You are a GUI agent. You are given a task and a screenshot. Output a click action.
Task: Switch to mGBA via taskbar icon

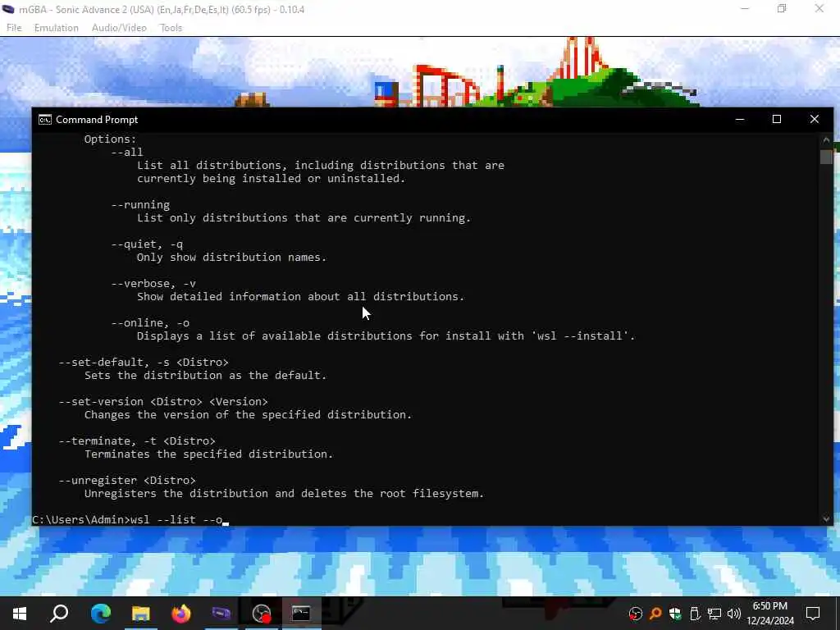click(x=221, y=614)
